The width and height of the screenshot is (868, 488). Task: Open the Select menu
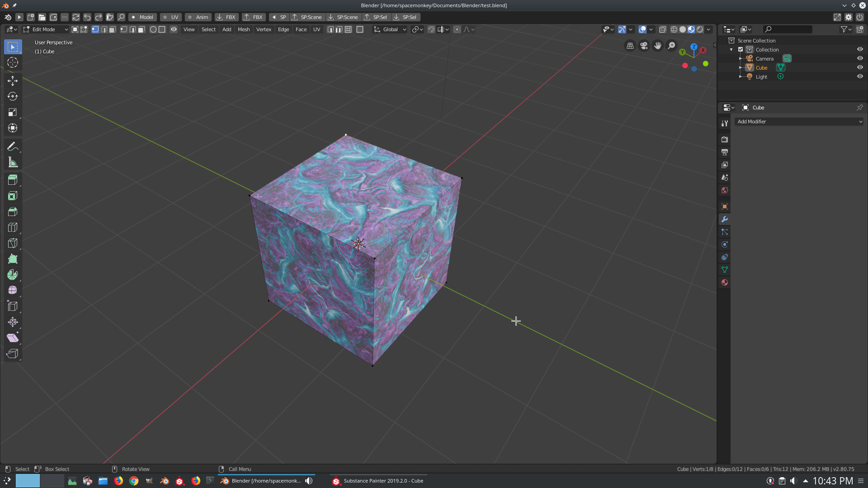pyautogui.click(x=208, y=29)
